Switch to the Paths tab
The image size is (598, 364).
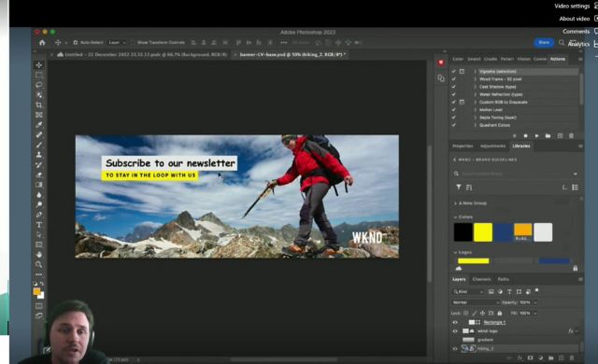point(503,279)
